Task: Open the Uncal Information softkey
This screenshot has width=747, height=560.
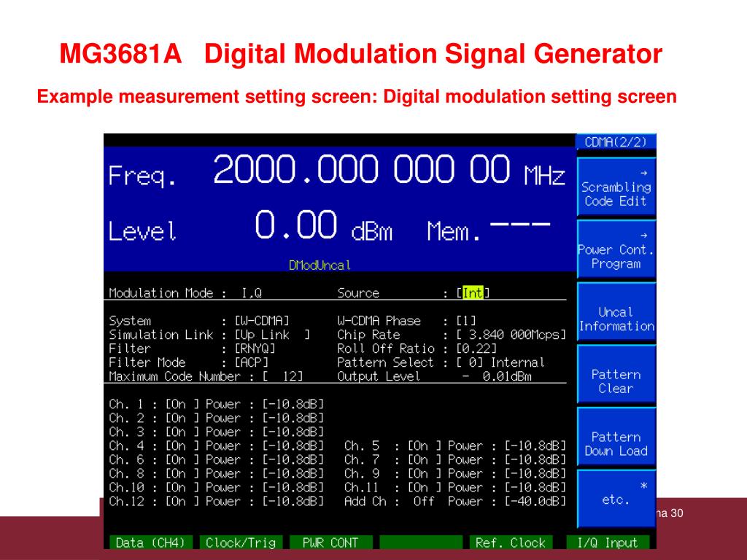Action: (x=616, y=312)
